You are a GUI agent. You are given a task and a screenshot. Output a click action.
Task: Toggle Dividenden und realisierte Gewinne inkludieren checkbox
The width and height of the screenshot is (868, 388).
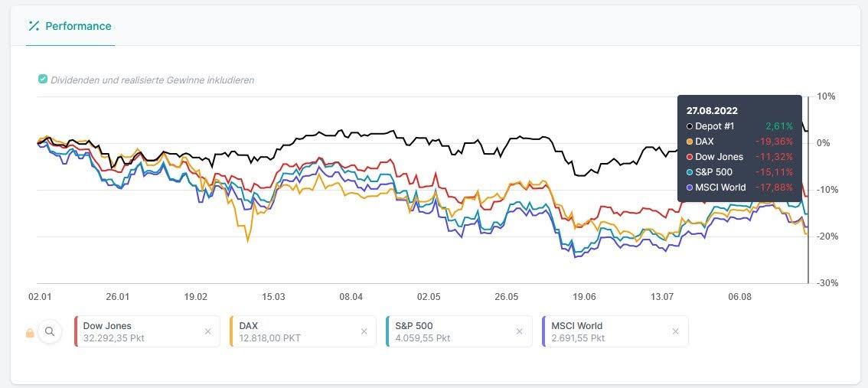(43, 79)
